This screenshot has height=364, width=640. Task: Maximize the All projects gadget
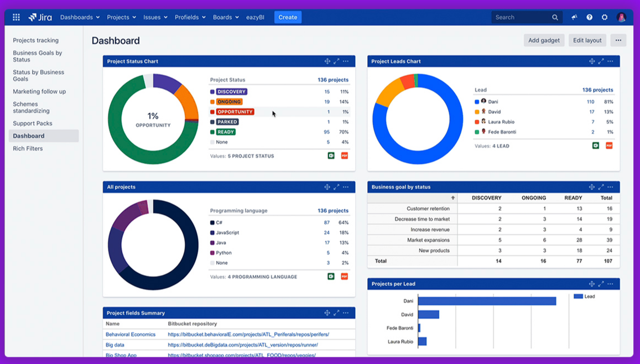coord(336,187)
